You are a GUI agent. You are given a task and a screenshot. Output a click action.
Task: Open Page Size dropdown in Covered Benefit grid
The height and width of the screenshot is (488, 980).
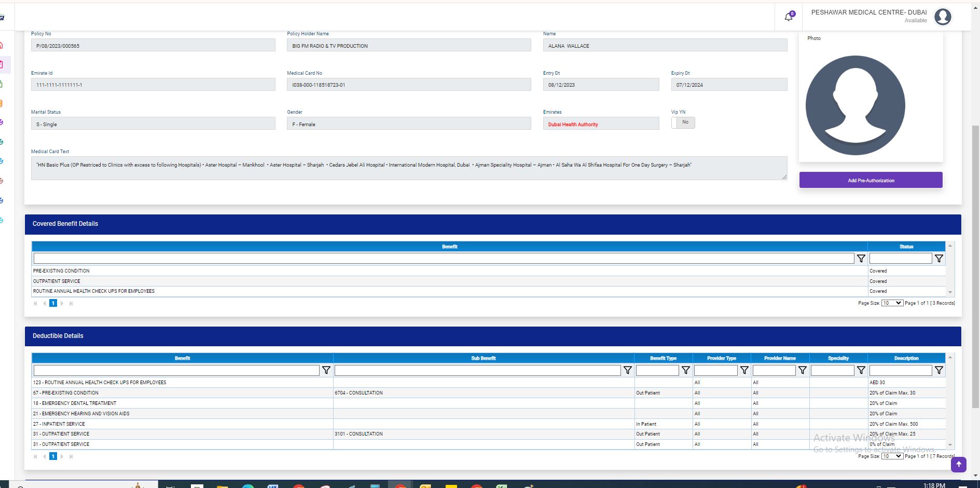[x=892, y=303]
